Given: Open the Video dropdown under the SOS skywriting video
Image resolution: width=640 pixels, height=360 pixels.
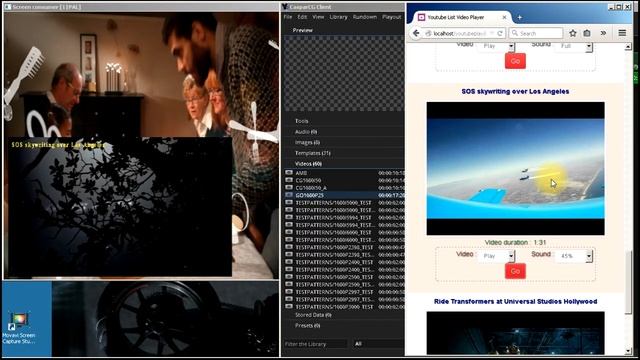Looking at the screenshot, I should (x=496, y=256).
